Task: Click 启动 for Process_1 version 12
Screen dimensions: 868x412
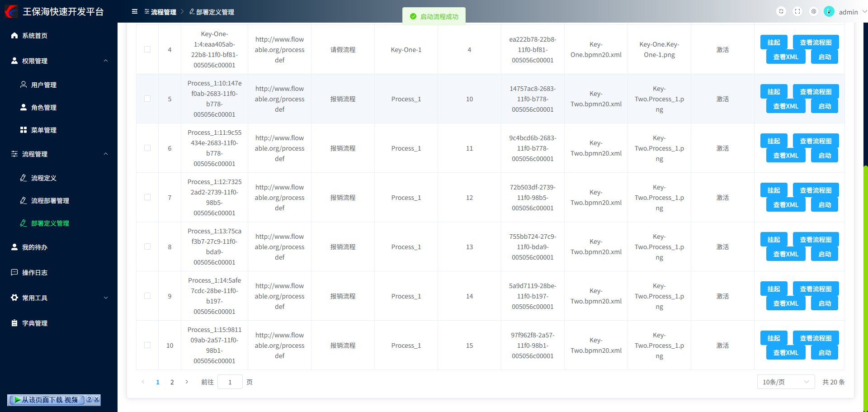Action: [825, 204]
